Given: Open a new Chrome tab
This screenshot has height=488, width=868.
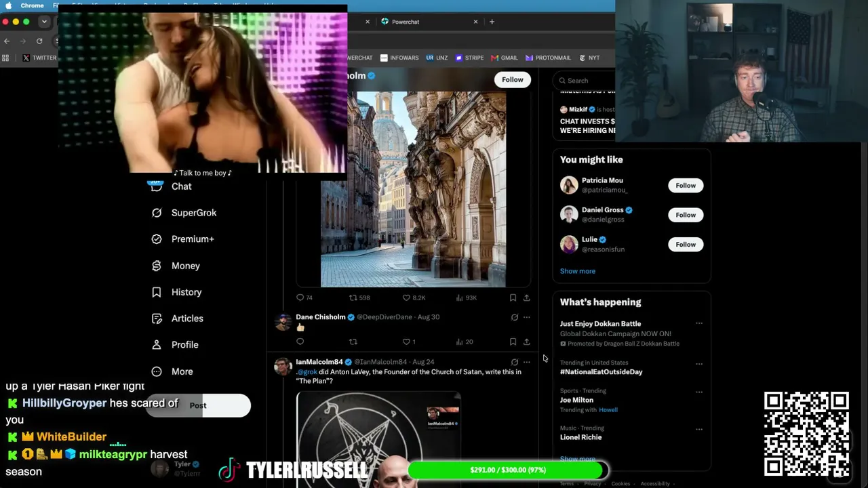Looking at the screenshot, I should pos(492,22).
